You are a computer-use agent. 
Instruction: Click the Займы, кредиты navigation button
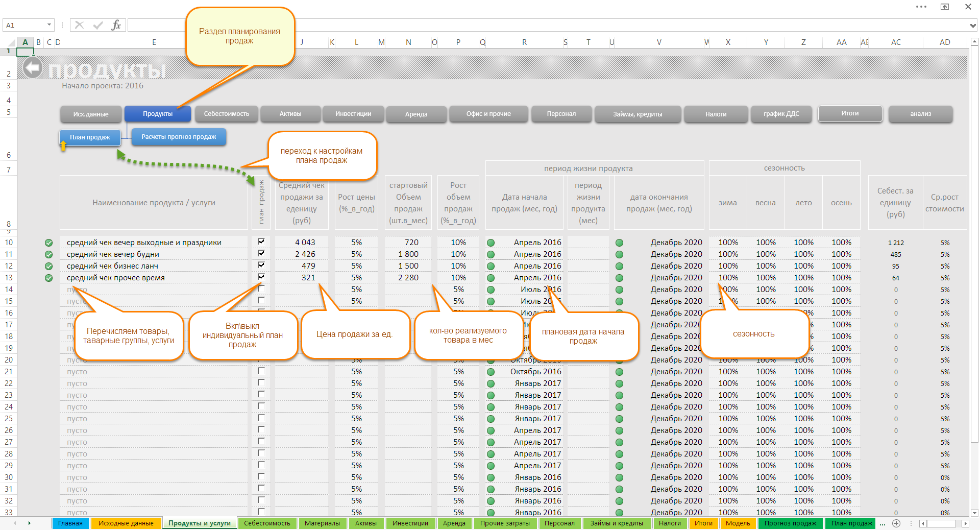point(638,114)
